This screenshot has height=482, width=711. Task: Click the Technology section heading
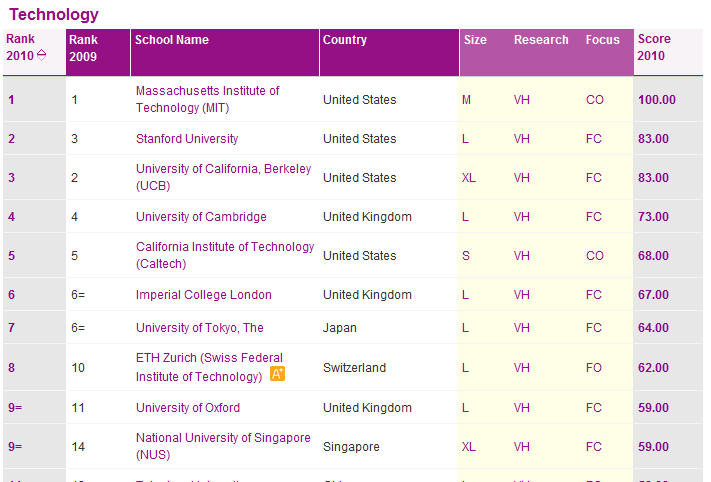click(x=54, y=14)
